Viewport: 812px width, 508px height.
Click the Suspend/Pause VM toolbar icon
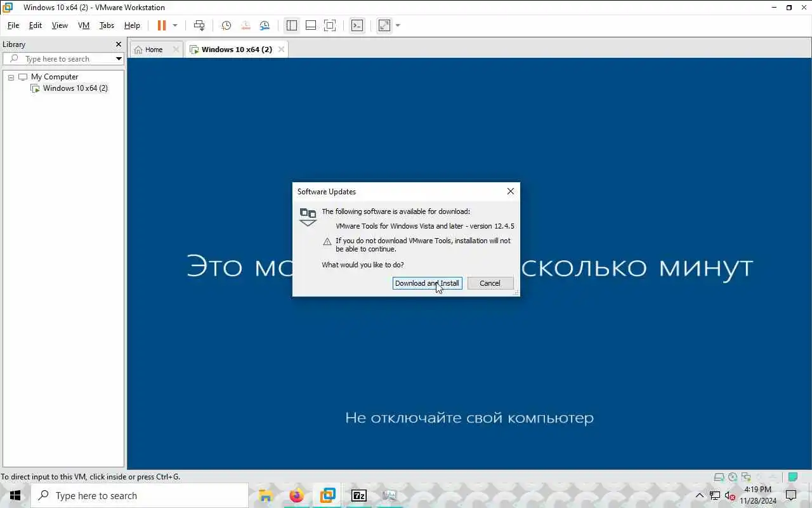tap(162, 25)
